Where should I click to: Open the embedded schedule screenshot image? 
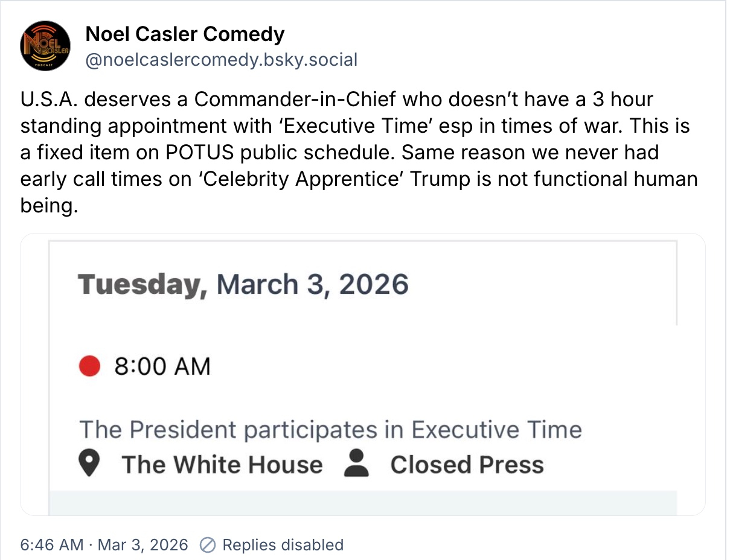[362, 374]
